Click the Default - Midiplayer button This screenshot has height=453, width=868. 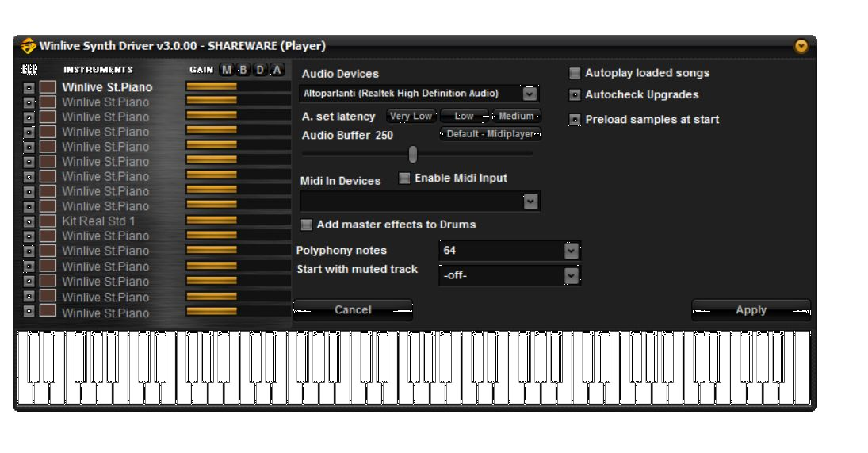coord(490,134)
